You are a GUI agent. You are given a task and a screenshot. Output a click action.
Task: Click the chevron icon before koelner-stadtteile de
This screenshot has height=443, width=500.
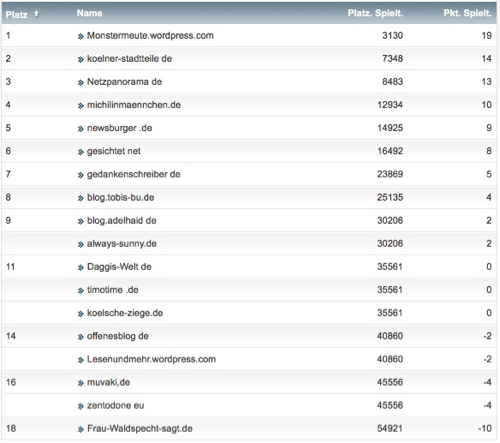(80, 60)
